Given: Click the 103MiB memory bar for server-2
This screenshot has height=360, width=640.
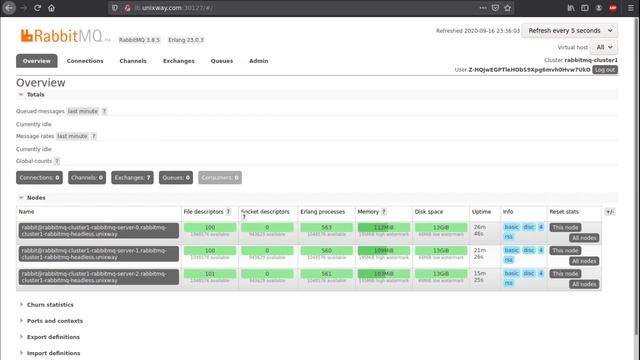Looking at the screenshot, I should click(x=384, y=274).
